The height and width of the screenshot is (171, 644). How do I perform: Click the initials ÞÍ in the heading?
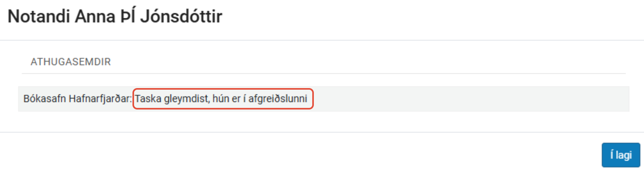(128, 17)
